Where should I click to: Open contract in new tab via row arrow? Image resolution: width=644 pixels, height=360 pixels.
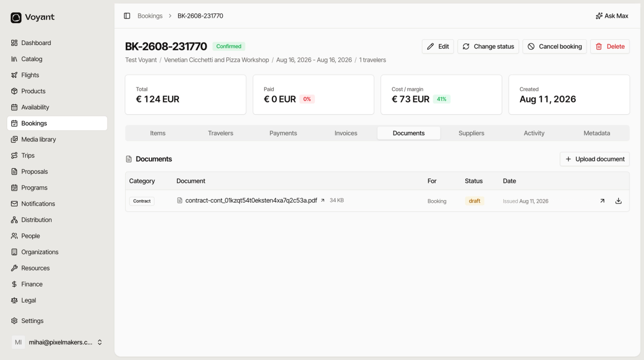pyautogui.click(x=602, y=201)
